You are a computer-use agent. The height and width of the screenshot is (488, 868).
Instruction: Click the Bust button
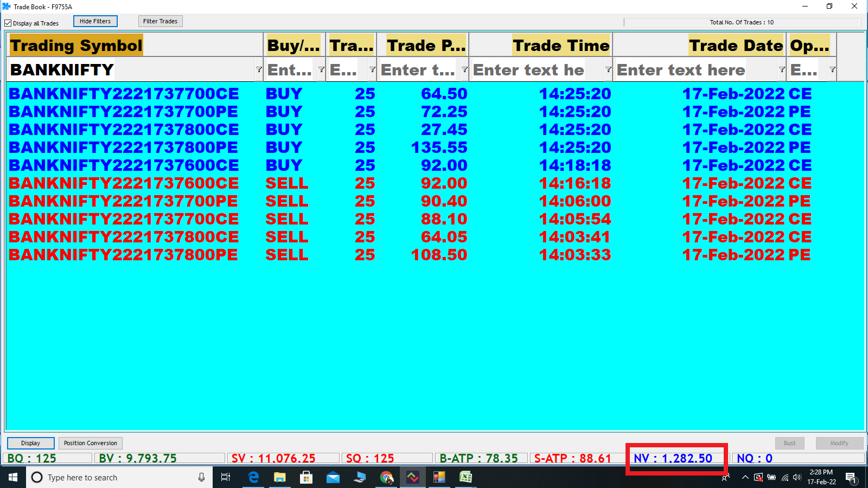pos(789,443)
